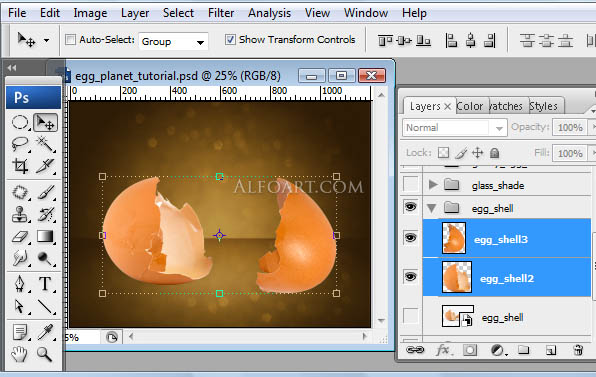Collapse the toolbox with double arrows
Viewport: 596px width, 377px height.
click(x=12, y=68)
